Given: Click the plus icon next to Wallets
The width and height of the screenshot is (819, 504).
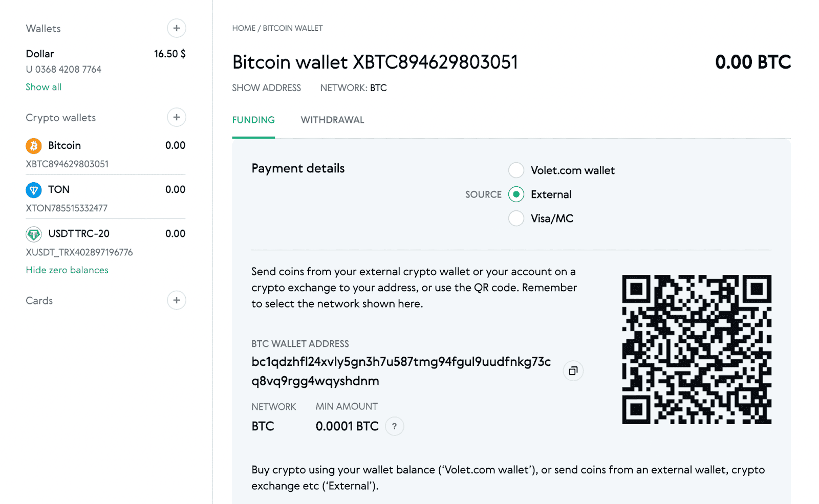Looking at the screenshot, I should [x=176, y=28].
